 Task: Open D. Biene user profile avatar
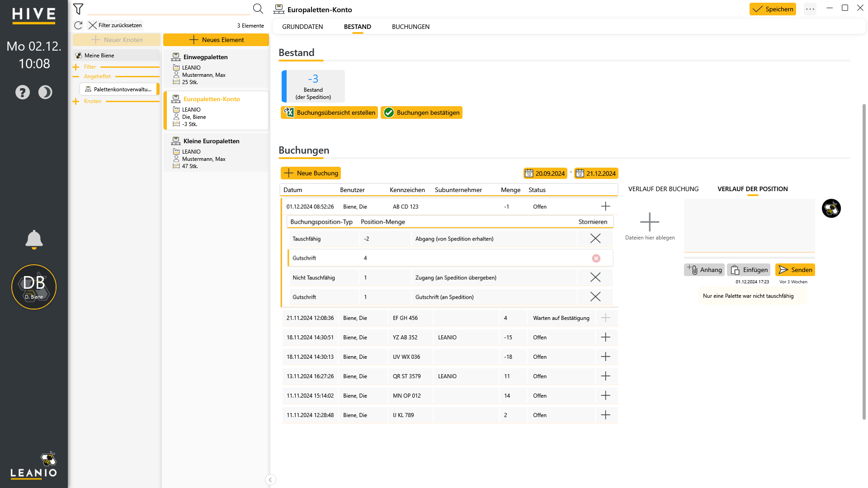point(34,287)
